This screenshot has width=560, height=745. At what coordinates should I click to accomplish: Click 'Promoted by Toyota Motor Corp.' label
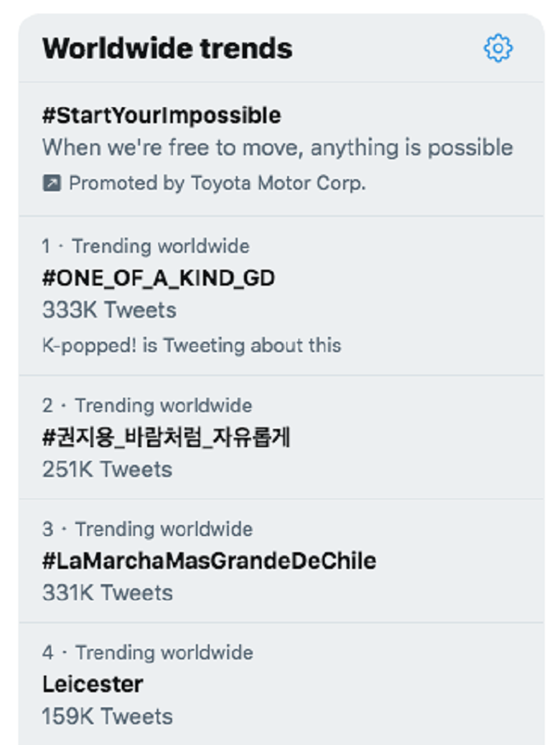tap(217, 183)
